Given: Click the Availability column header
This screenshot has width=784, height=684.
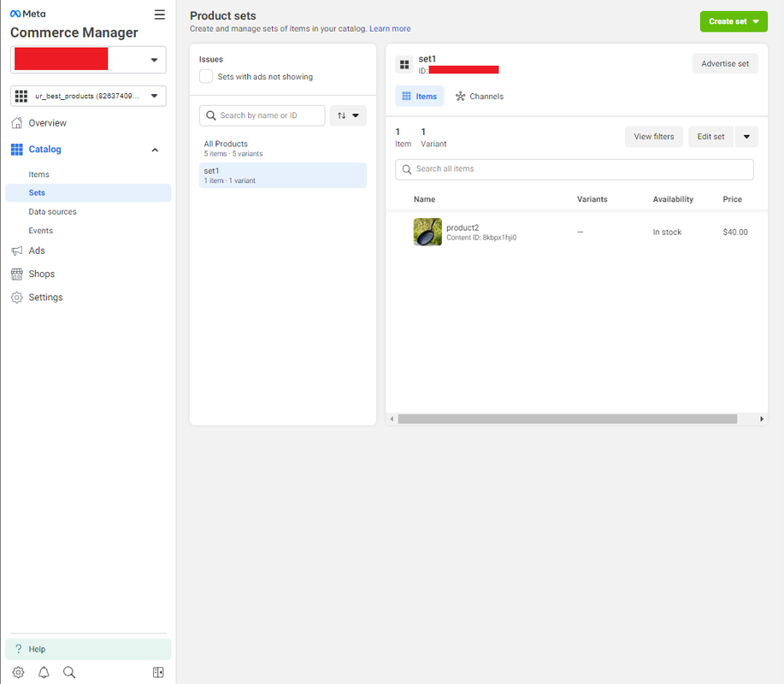Looking at the screenshot, I should pyautogui.click(x=673, y=199).
